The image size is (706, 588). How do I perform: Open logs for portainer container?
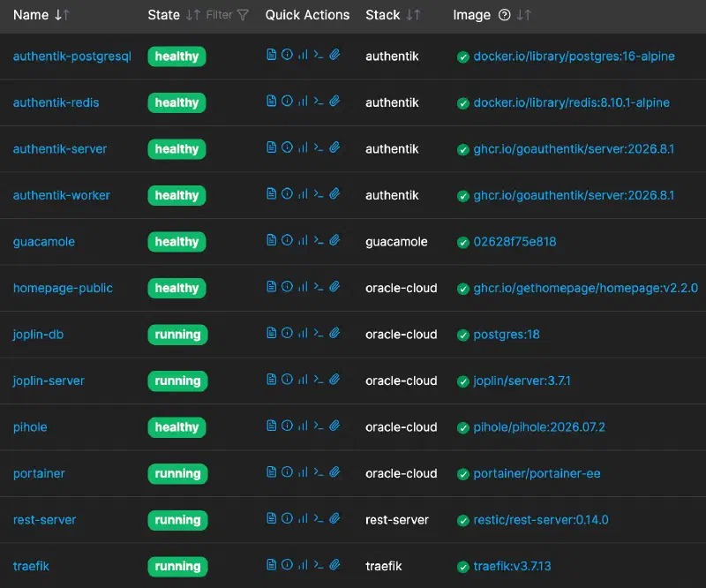pos(271,472)
